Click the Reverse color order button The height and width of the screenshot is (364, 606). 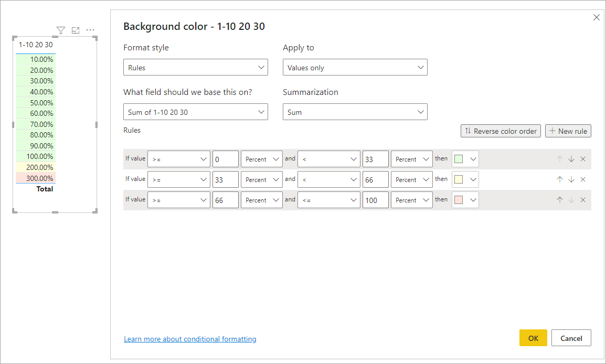[501, 131]
